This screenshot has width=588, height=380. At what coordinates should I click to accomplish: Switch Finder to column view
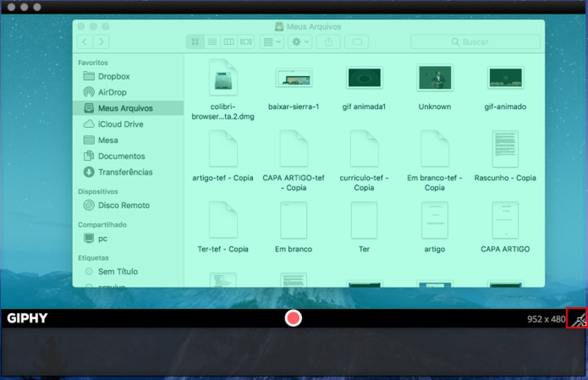(229, 42)
